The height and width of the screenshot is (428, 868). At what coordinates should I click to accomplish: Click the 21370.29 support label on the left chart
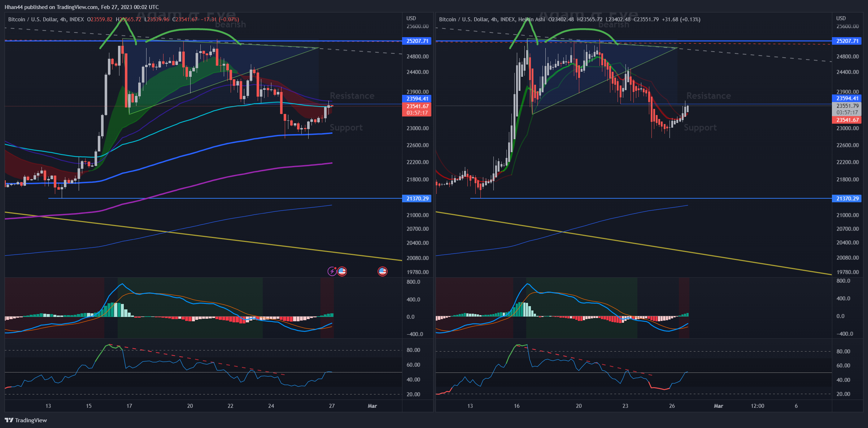click(416, 199)
